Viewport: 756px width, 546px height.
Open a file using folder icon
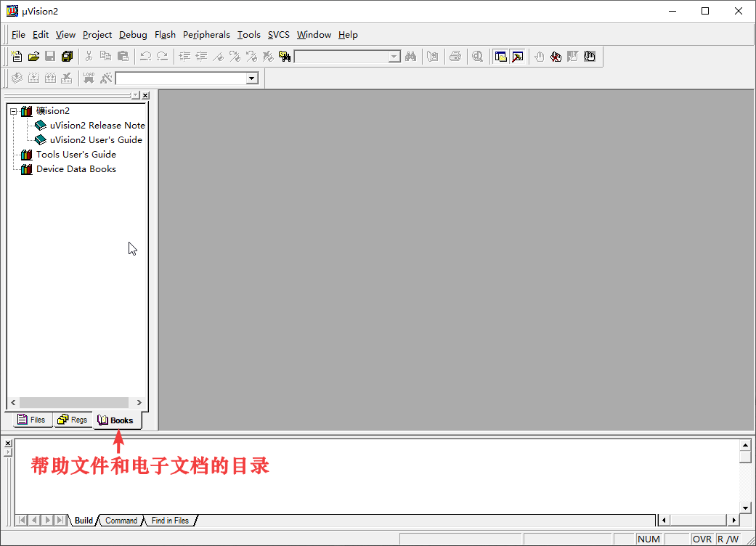[x=33, y=57]
